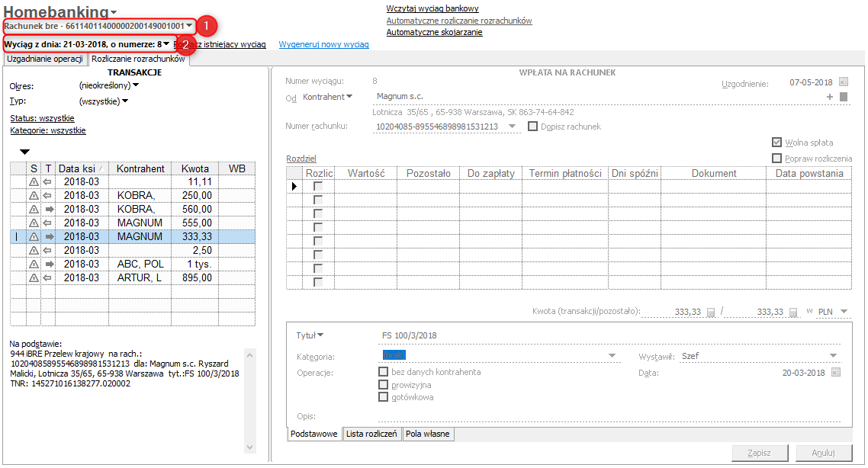Screen dimensions: 868x468
Task: Sort by Data ksi column header
Action: (x=82, y=168)
